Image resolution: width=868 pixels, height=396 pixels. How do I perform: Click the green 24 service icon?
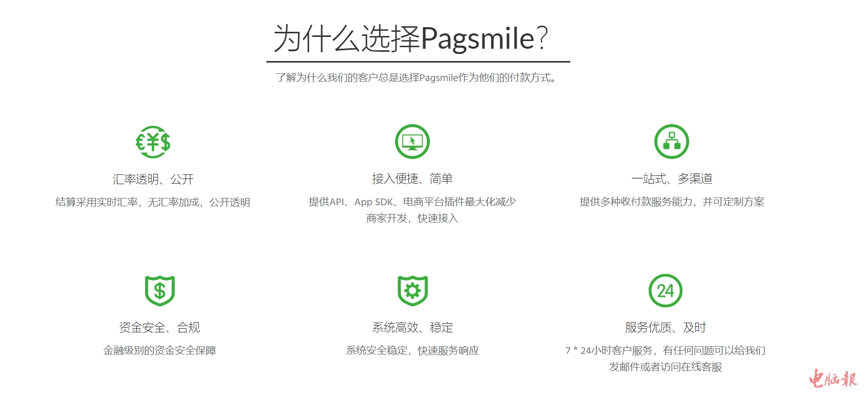click(665, 291)
